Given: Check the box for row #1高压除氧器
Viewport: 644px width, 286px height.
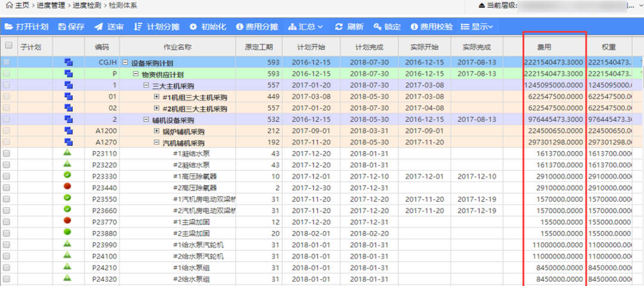Looking at the screenshot, I should [7, 176].
